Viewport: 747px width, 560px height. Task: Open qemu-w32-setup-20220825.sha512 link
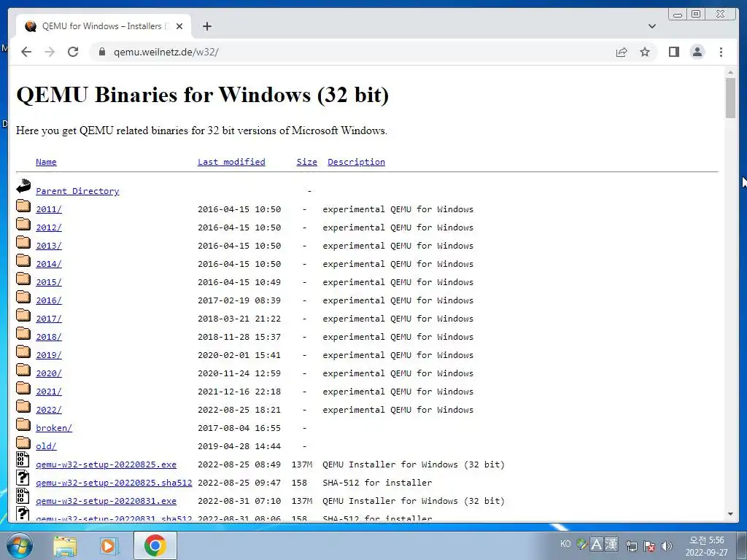[x=114, y=483]
